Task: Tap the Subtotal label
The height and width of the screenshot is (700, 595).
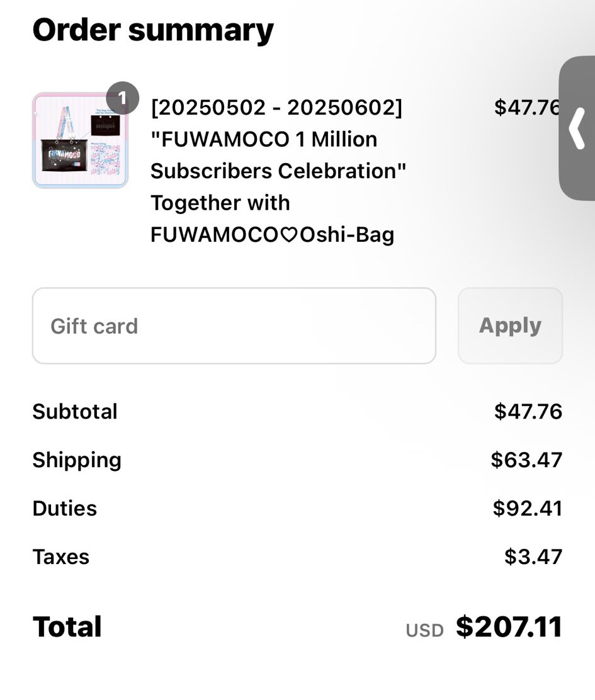Action: coord(74,411)
